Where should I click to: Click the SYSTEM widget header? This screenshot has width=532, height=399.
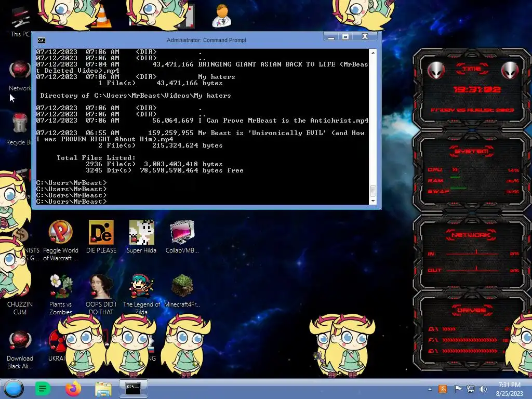[x=472, y=151]
